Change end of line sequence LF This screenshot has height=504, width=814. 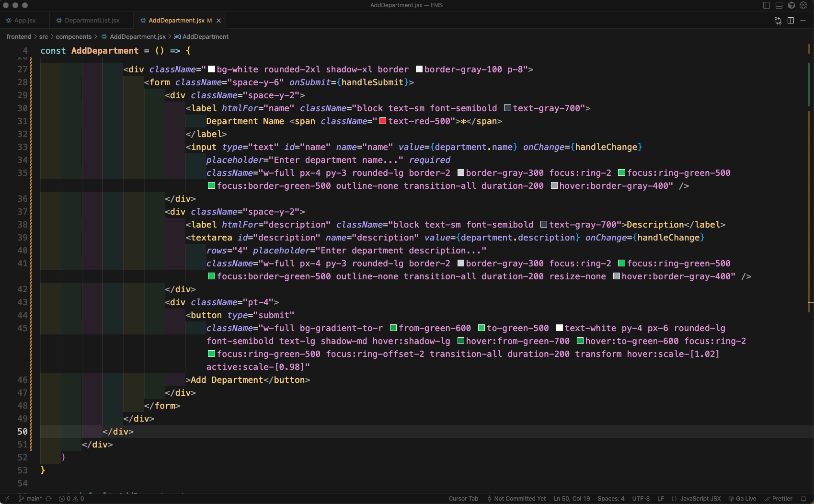click(x=661, y=499)
